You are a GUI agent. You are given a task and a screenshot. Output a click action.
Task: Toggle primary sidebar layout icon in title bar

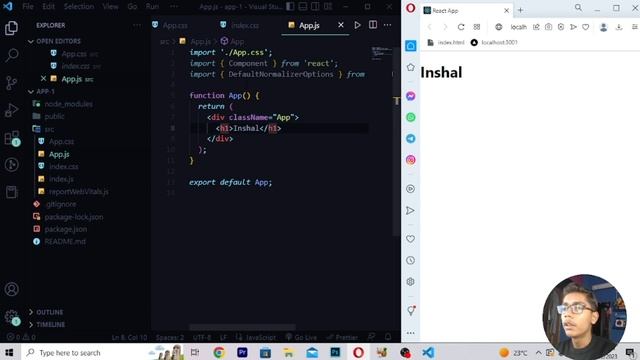coord(290,7)
